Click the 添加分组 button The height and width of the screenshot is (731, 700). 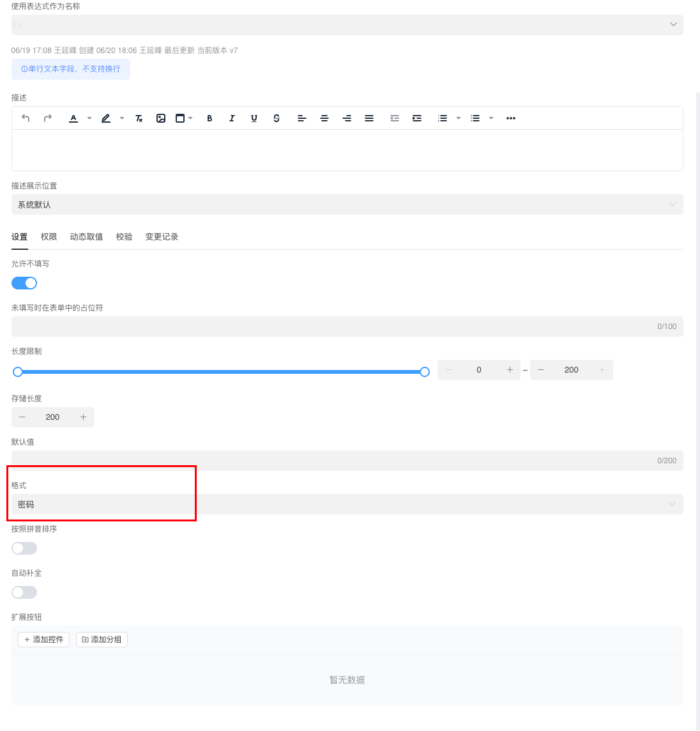click(x=102, y=640)
